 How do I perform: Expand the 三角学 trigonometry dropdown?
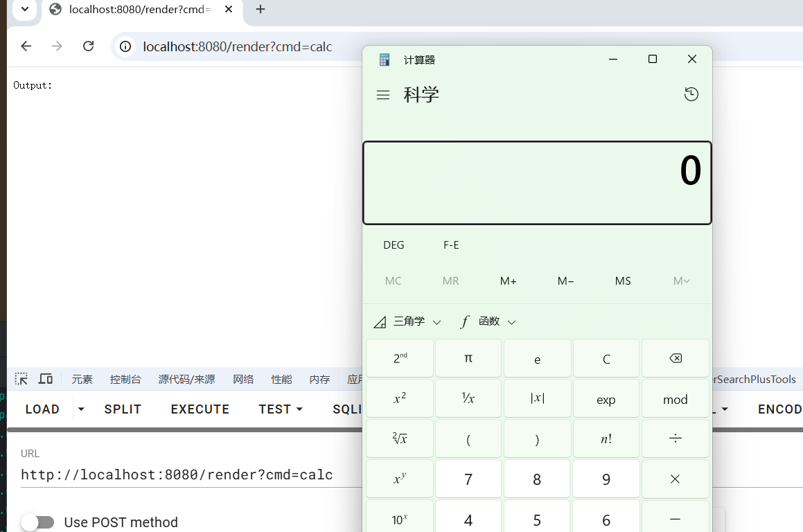pos(407,321)
